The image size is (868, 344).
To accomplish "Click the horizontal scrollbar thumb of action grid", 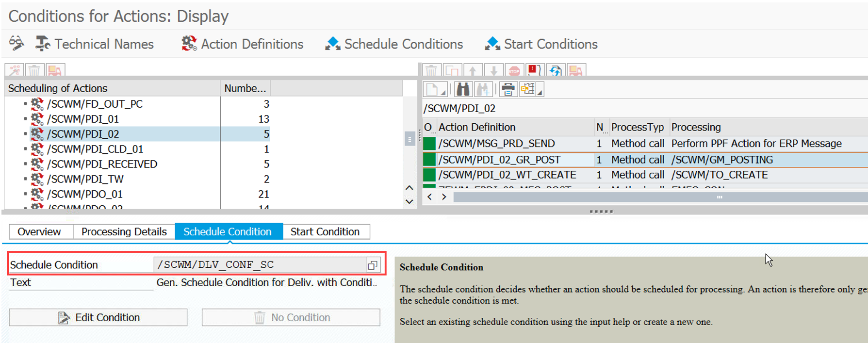I will click(x=660, y=197).
